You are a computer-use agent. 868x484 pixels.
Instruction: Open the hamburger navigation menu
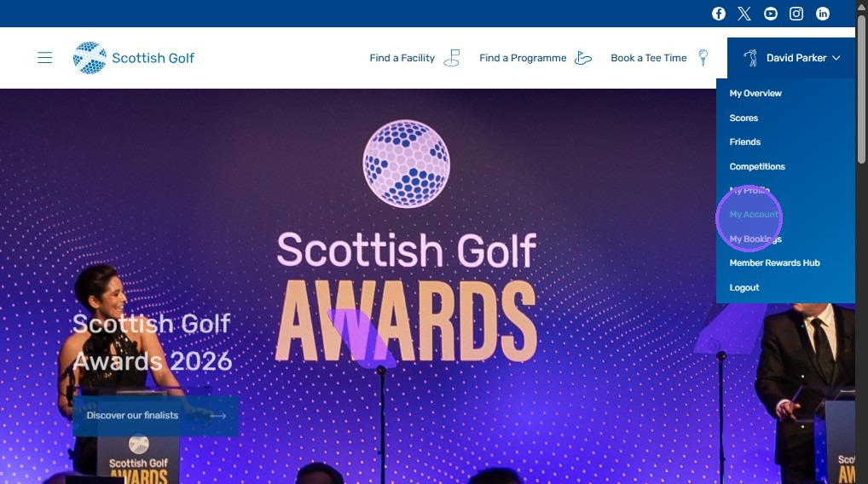(45, 58)
